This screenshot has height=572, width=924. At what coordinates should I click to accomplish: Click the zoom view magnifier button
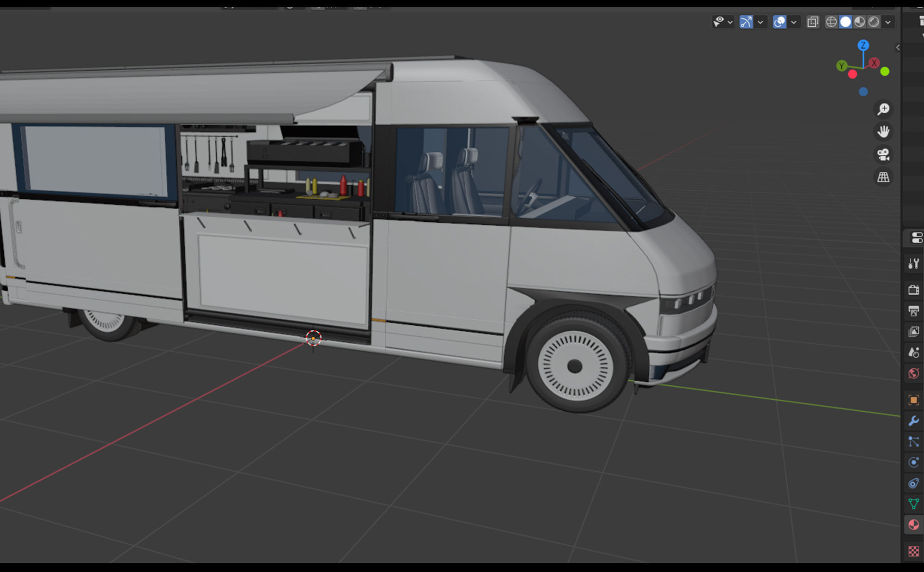(x=883, y=109)
